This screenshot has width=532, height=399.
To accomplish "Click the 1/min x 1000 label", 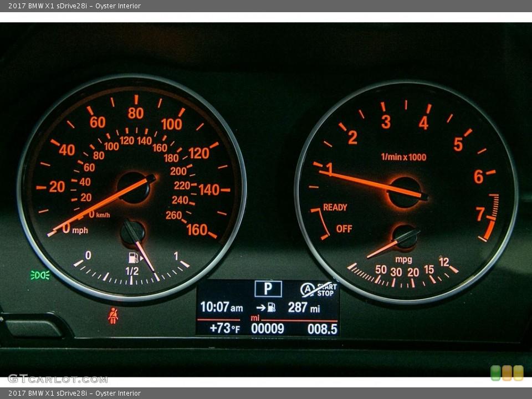I will (x=403, y=157).
